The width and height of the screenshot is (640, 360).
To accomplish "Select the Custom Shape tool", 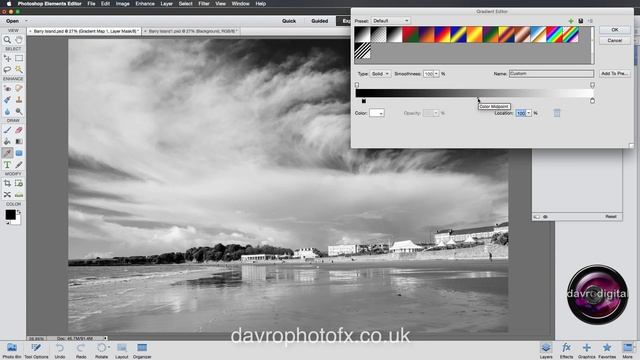I will click(19, 153).
